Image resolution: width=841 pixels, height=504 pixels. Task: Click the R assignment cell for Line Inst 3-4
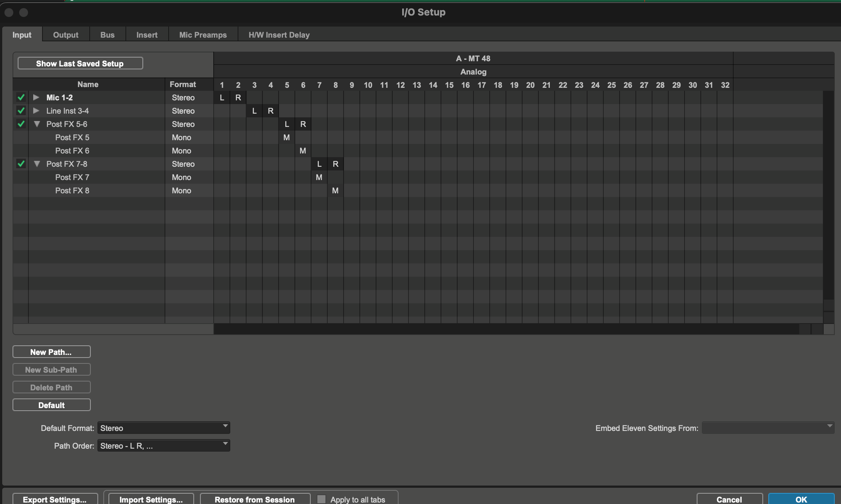click(x=270, y=111)
